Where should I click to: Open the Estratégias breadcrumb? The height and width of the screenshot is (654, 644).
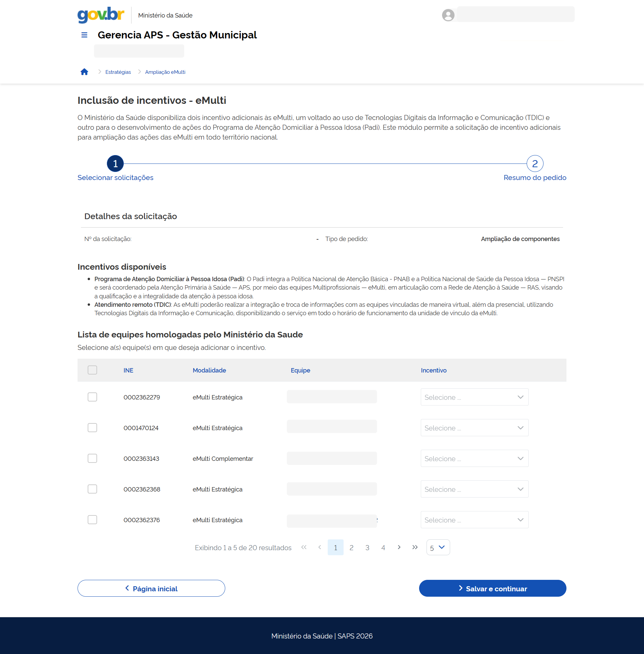coord(118,72)
